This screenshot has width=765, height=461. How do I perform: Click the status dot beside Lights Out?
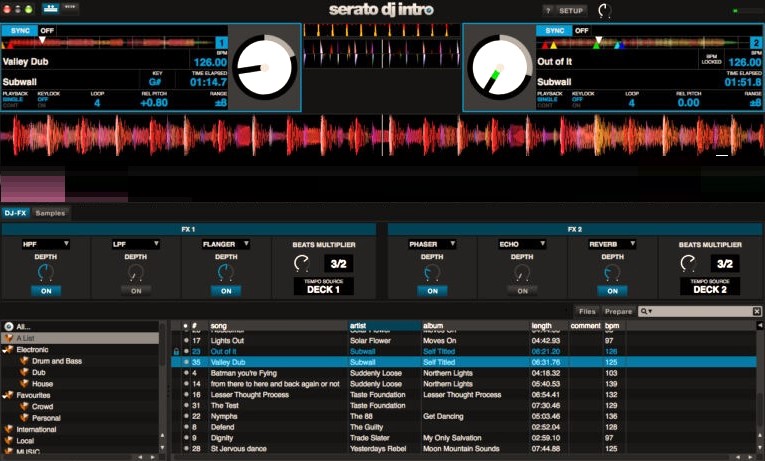[x=186, y=340]
